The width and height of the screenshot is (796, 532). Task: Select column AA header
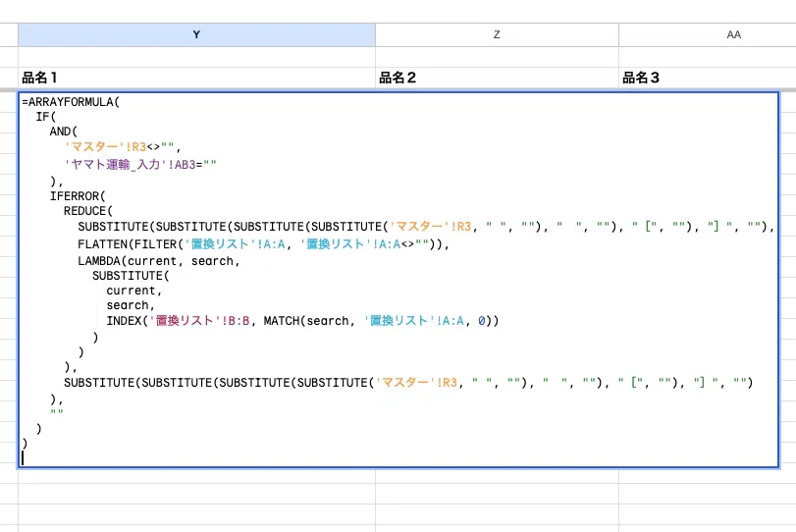[708, 34]
